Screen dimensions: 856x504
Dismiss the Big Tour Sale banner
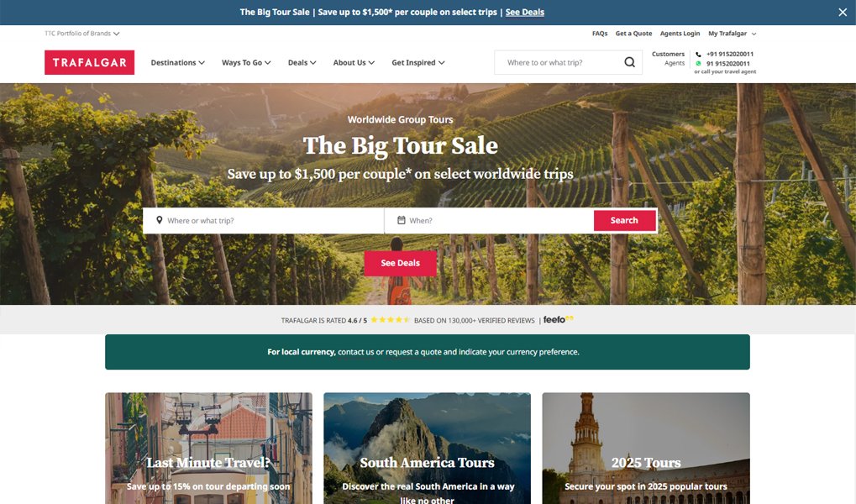coord(843,12)
